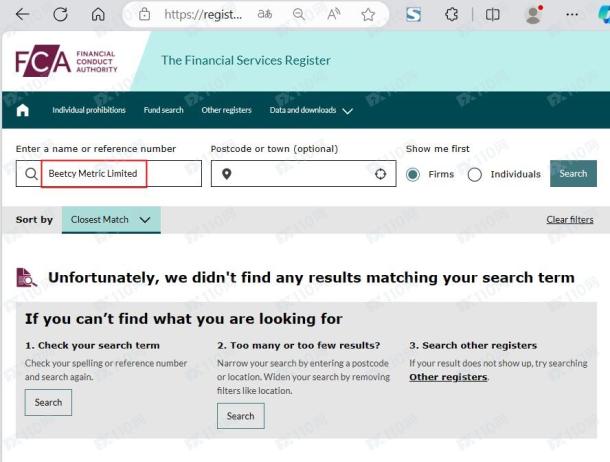
Task: Reload the page with the refresh icon
Action: point(60,14)
